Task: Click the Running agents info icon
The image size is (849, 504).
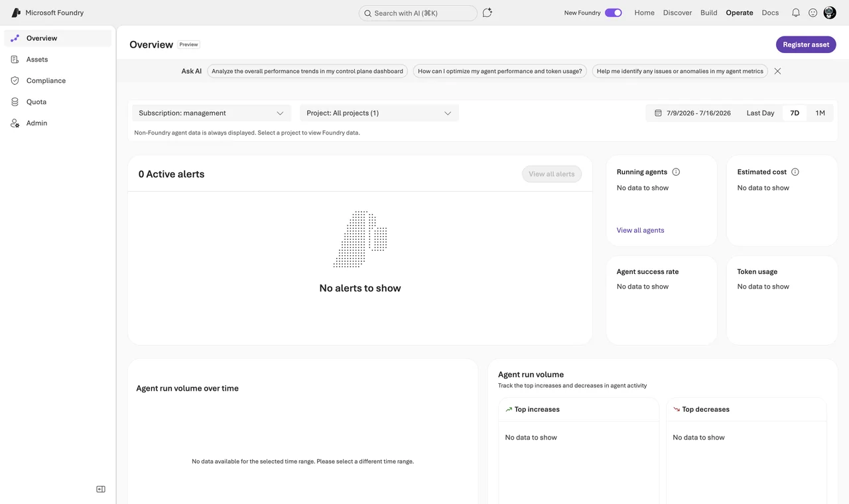Action: [676, 172]
